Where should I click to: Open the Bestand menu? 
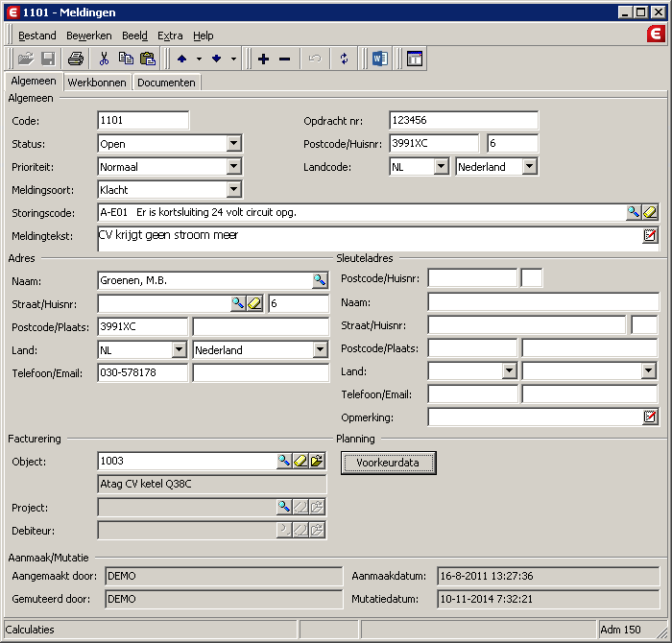pos(37,36)
